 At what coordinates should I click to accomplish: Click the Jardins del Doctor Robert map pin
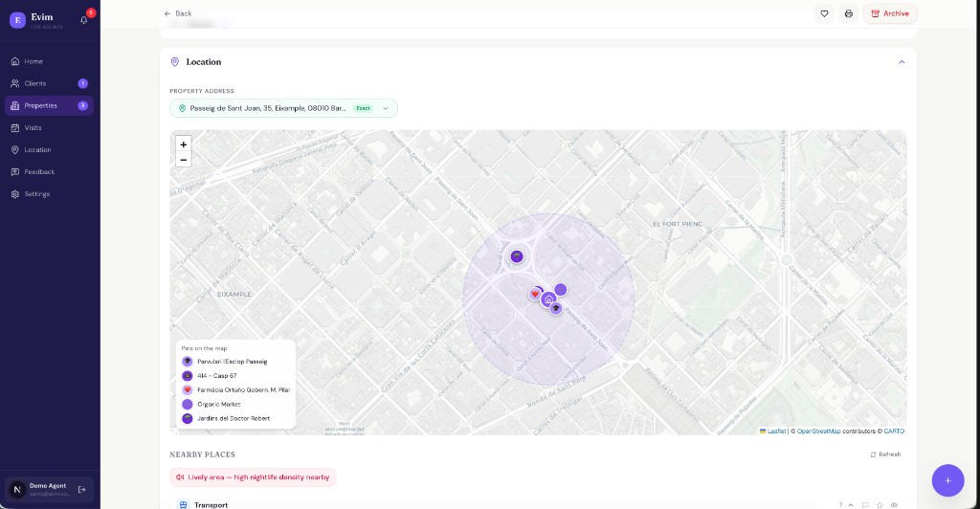click(517, 256)
